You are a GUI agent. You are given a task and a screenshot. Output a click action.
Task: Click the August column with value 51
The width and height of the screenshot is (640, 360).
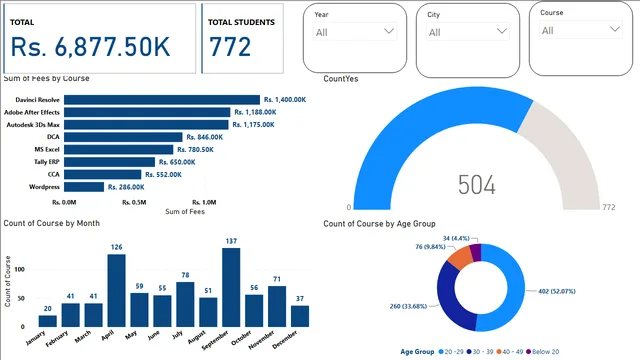[x=208, y=312]
